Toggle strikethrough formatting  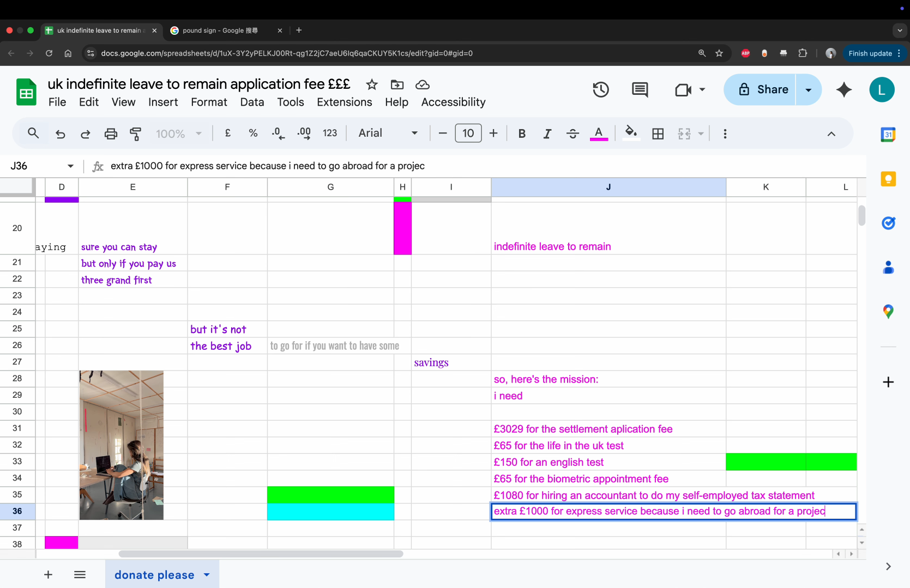pos(572,134)
